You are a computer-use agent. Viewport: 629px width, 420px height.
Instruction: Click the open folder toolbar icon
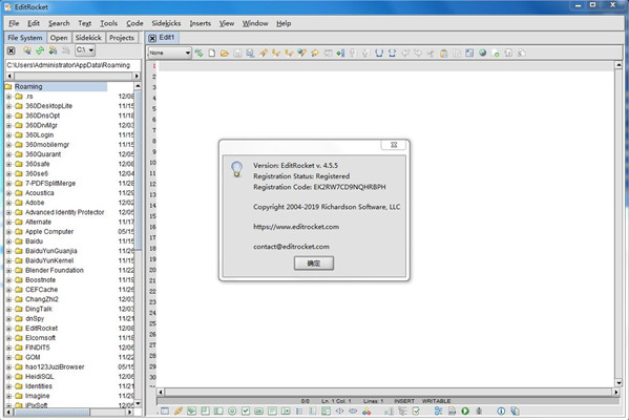click(224, 52)
